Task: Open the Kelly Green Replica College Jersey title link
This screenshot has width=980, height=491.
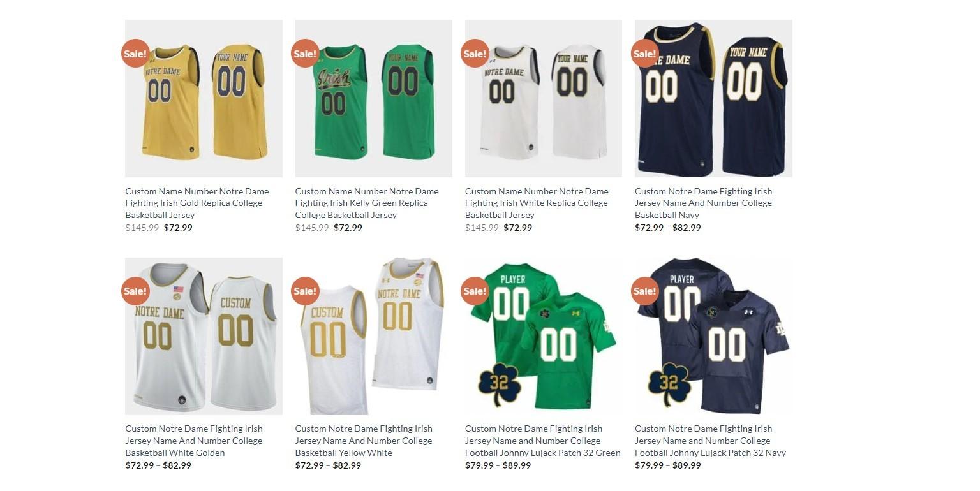Action: pos(367,203)
